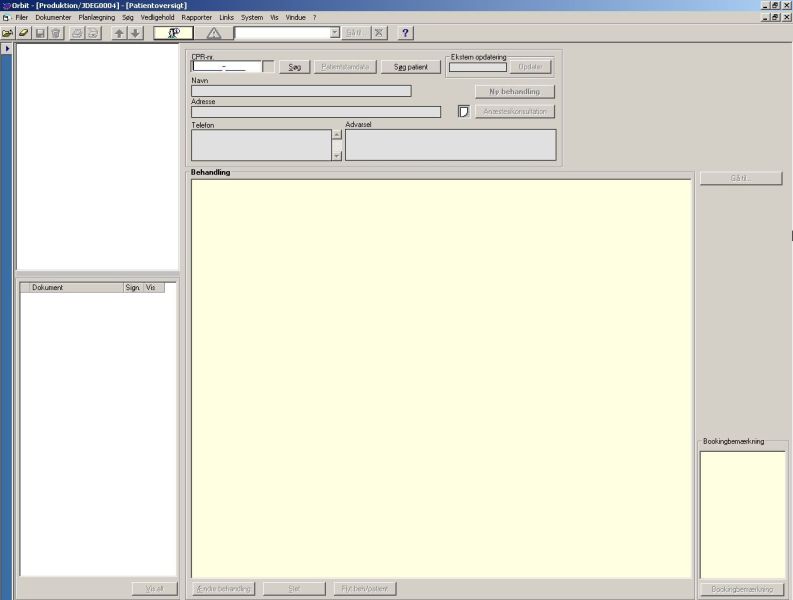Click the Søg button next to CPR-nr
The image size is (793, 600).
point(294,67)
